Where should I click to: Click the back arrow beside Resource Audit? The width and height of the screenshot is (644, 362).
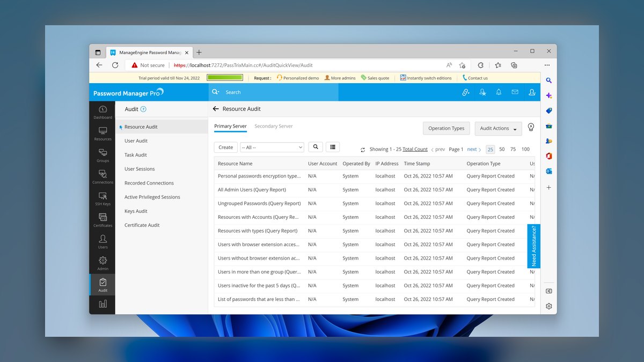[216, 109]
